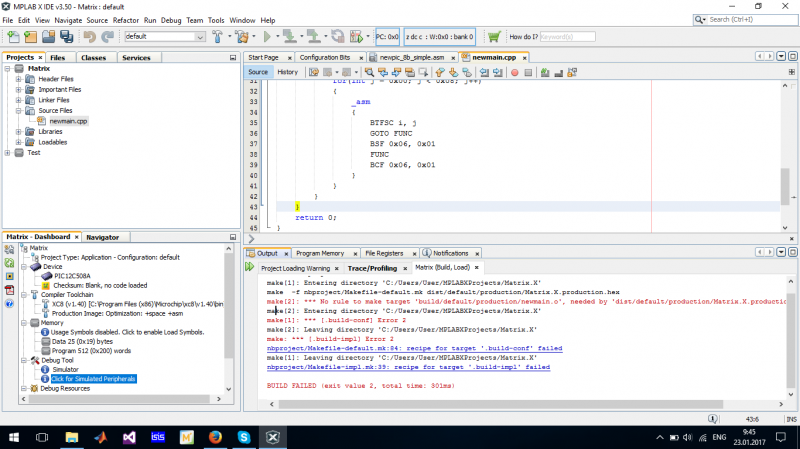Open Visual Studio from the taskbar
Viewport: 800px width, 449px height.
[x=129, y=437]
